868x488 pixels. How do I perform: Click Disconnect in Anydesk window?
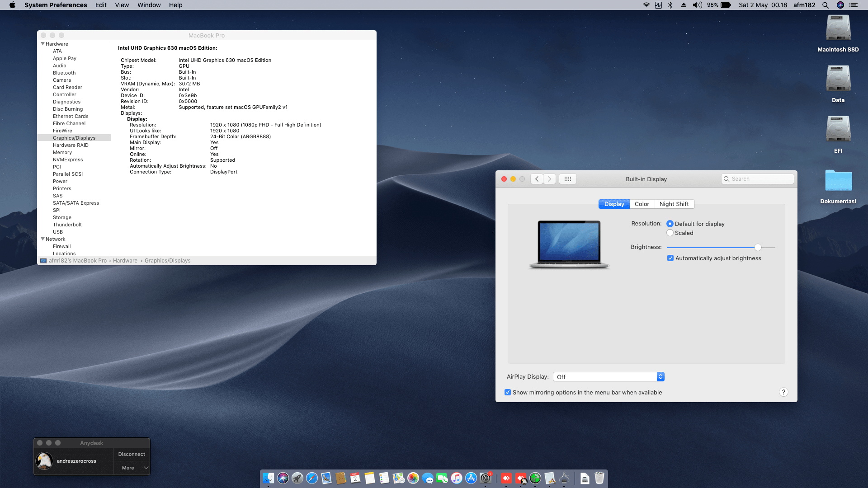coord(132,454)
